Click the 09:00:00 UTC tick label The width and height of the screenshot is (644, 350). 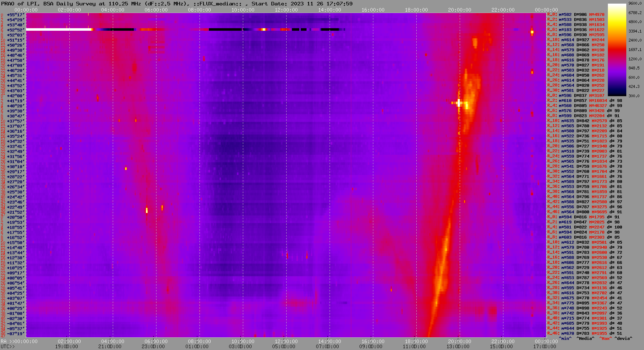[371, 346]
